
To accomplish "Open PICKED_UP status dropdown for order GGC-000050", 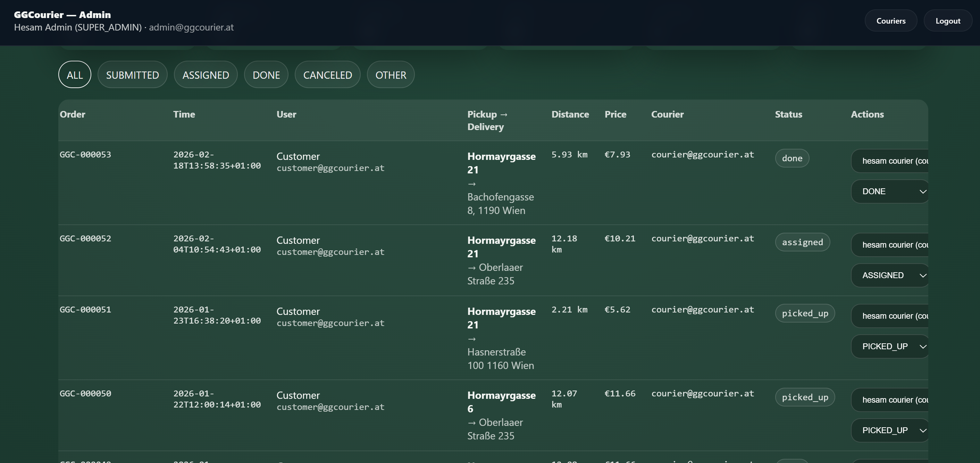I will (889, 430).
